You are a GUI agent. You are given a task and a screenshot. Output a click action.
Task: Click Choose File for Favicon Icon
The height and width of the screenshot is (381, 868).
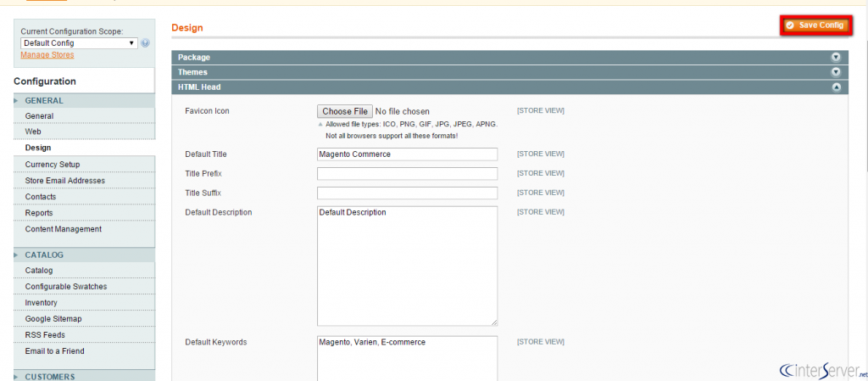coord(345,111)
